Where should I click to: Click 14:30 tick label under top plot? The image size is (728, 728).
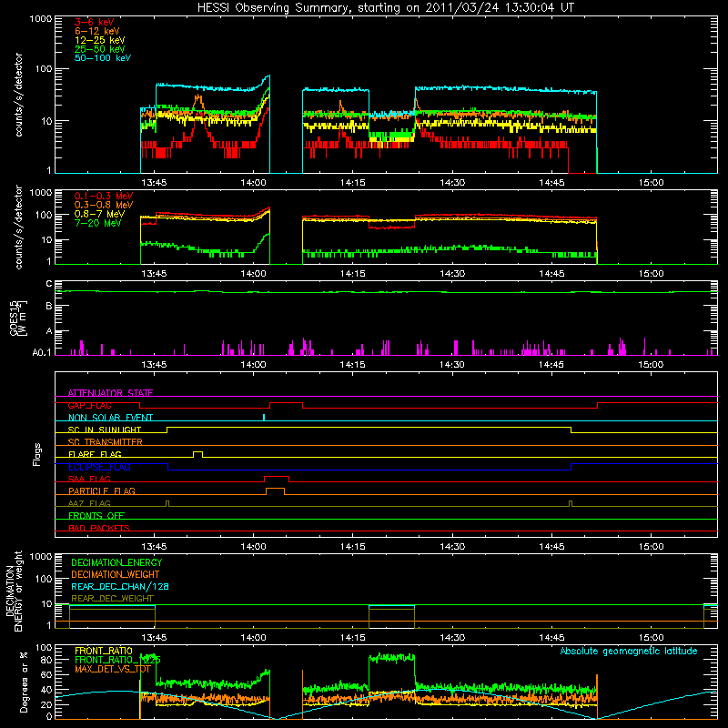(452, 183)
